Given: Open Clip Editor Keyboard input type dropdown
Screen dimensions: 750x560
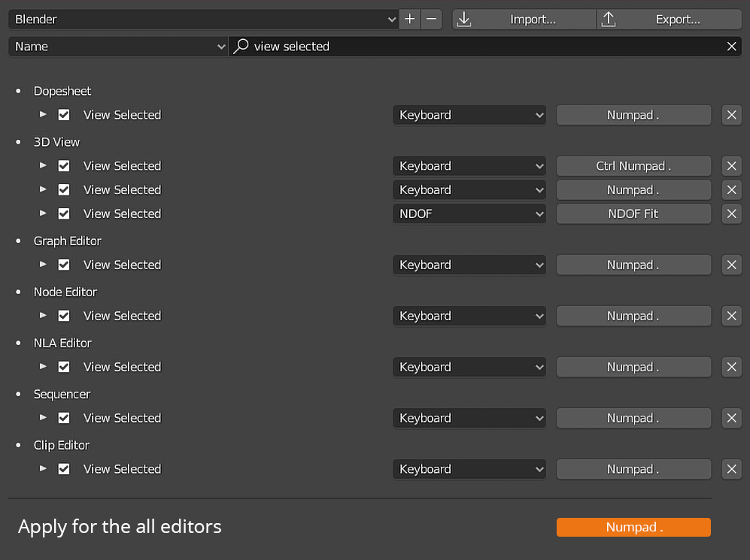Looking at the screenshot, I should pyautogui.click(x=469, y=469).
